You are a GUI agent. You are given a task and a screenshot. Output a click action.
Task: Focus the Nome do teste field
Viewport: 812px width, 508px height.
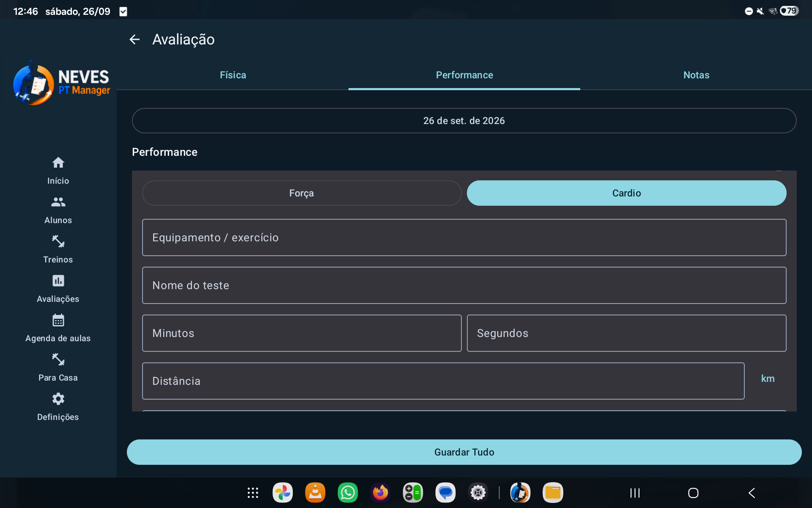(x=464, y=285)
